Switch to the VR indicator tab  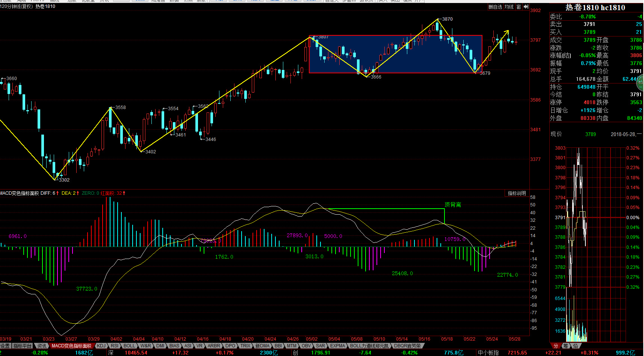pos(200,346)
